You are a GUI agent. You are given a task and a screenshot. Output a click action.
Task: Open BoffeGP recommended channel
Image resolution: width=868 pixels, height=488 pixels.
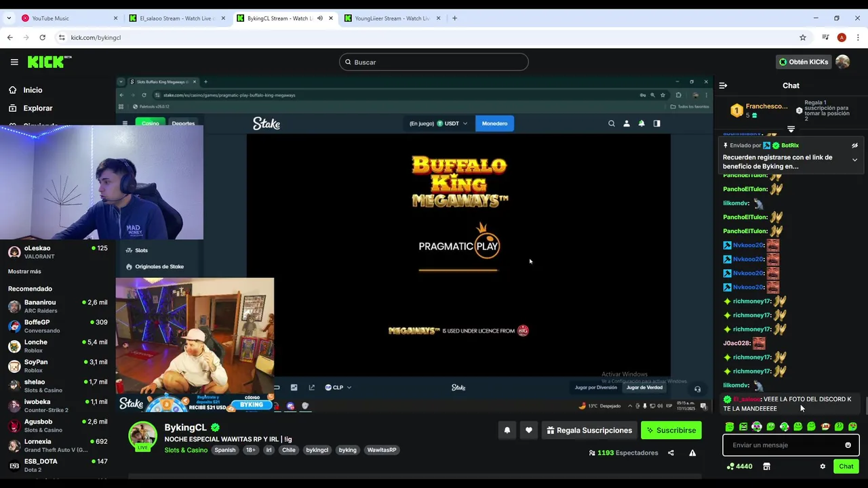pos(58,326)
